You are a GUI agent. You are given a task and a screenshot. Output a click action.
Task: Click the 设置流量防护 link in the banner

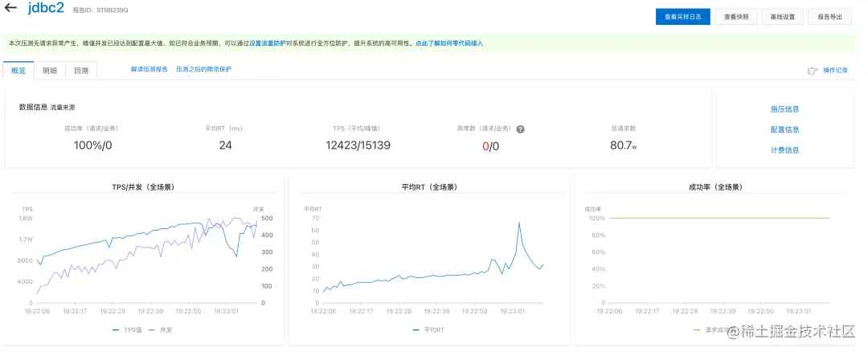(268, 43)
